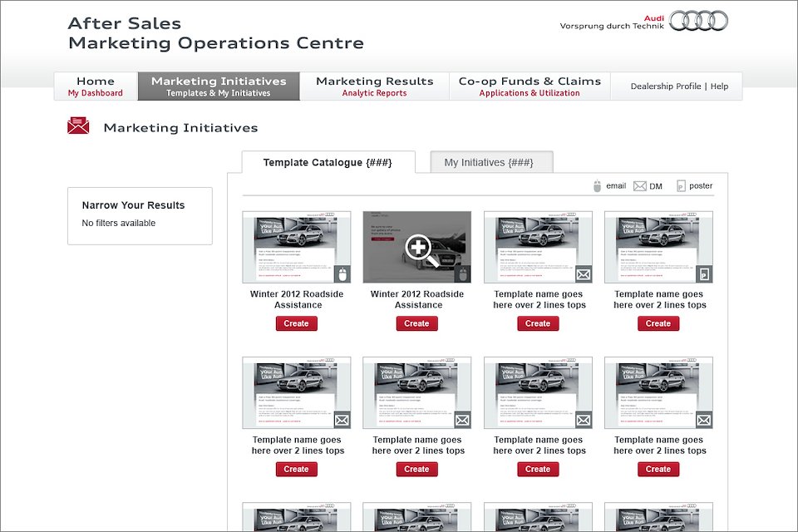Open first Winter 2012 Roadside Assistance thumbnail
The width and height of the screenshot is (798, 532).
point(297,247)
